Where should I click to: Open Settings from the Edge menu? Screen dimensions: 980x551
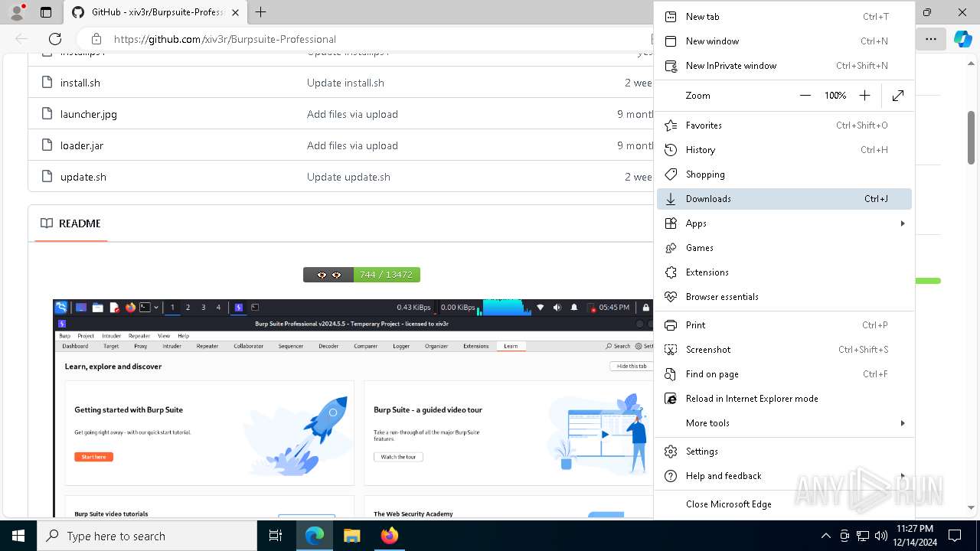click(784, 452)
